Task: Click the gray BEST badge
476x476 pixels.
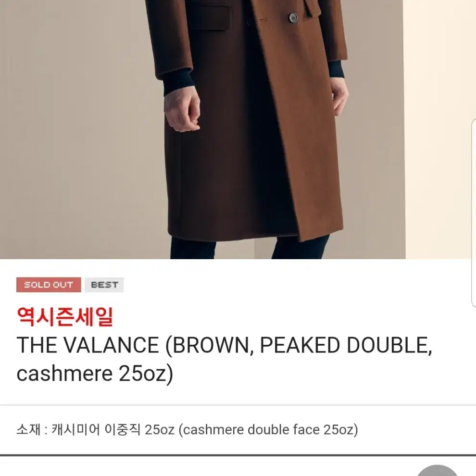Action: pyautogui.click(x=104, y=285)
